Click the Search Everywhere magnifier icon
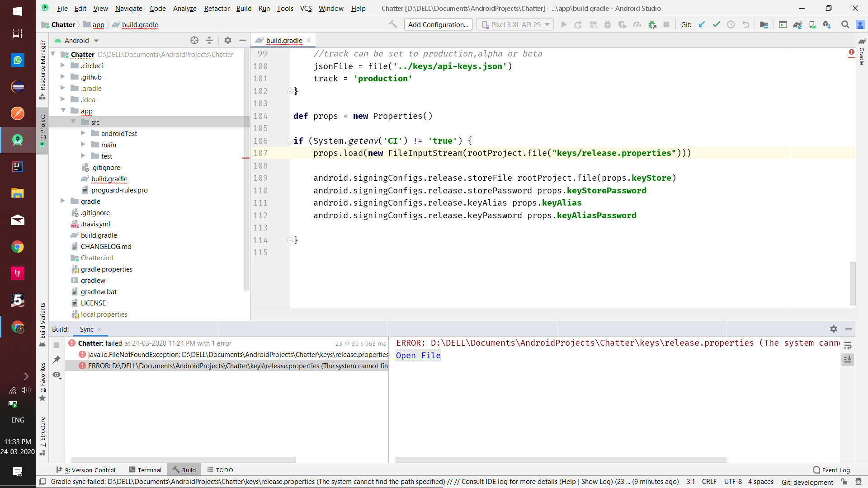Viewport: 868px width, 488px height. 845,24
